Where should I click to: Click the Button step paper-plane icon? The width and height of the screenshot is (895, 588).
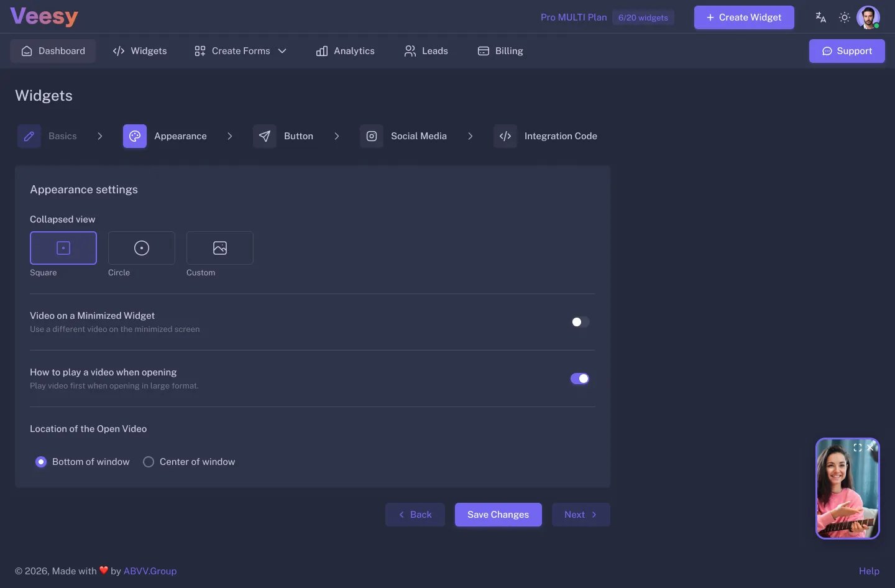click(265, 136)
